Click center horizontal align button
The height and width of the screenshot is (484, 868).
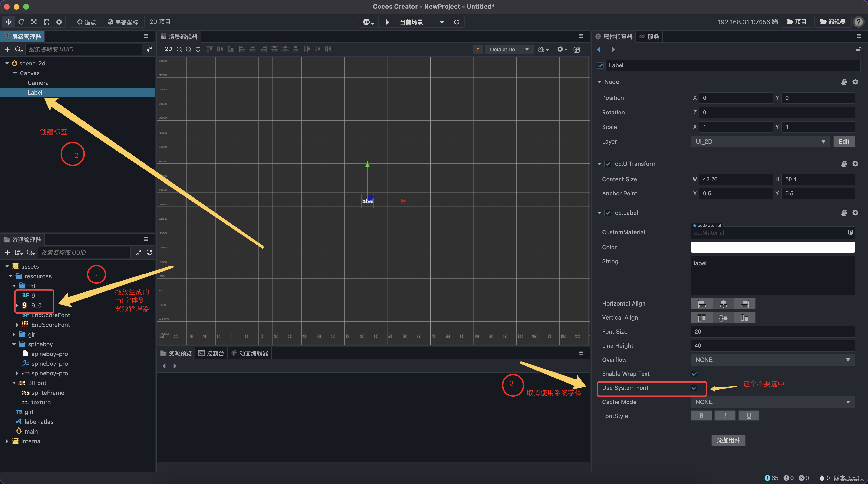coord(723,304)
